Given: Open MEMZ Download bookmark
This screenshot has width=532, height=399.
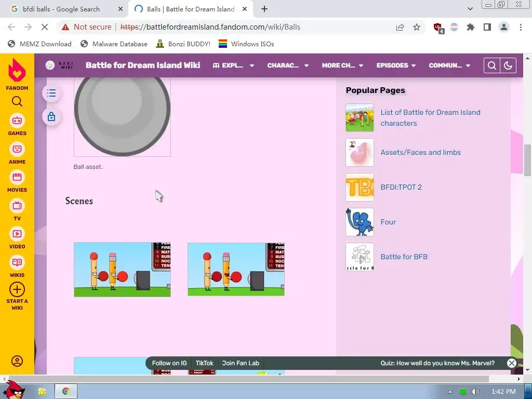Looking at the screenshot, I should pos(39,44).
